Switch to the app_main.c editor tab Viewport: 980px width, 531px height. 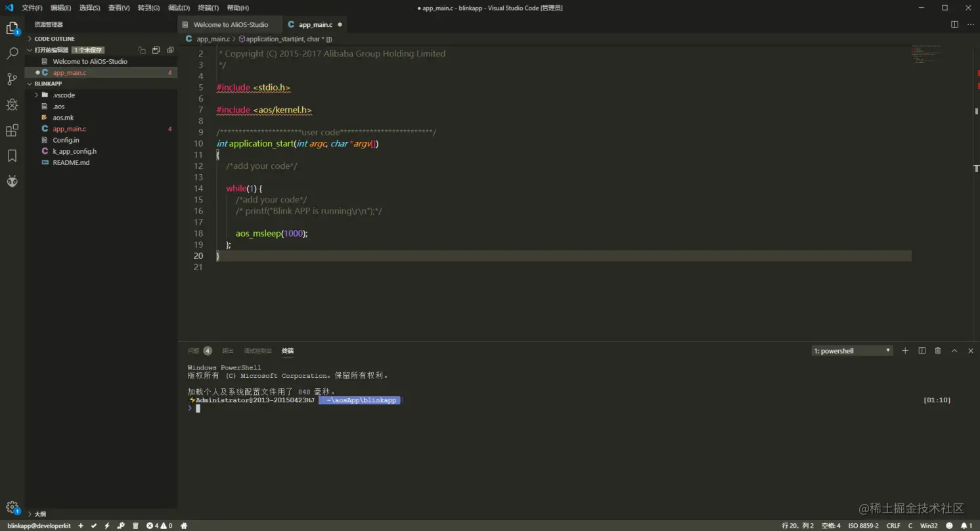tap(315, 24)
